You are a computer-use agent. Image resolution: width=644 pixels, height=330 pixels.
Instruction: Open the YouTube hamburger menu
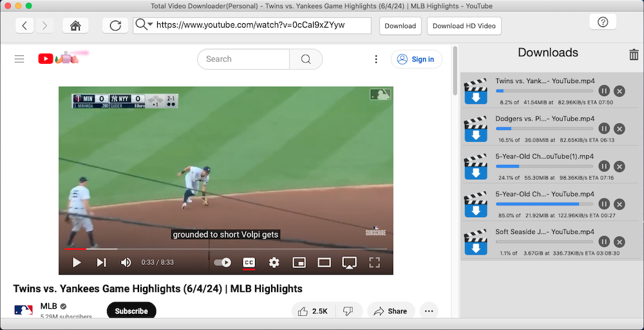19,59
